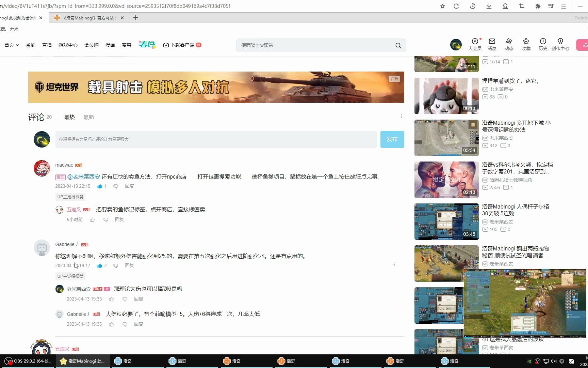Click the floating mini video player
Screen dimensions: 588x368
(525, 303)
